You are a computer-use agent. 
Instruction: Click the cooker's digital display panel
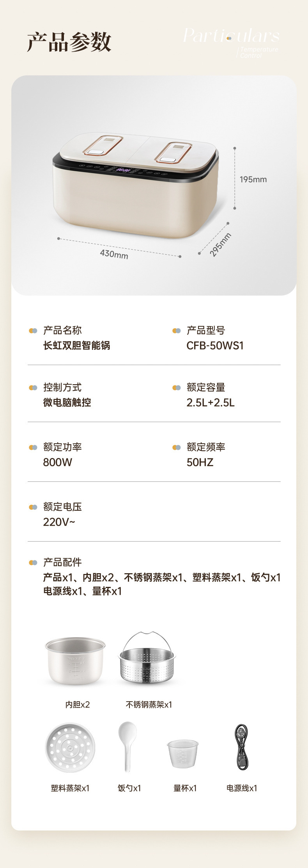click(x=124, y=170)
